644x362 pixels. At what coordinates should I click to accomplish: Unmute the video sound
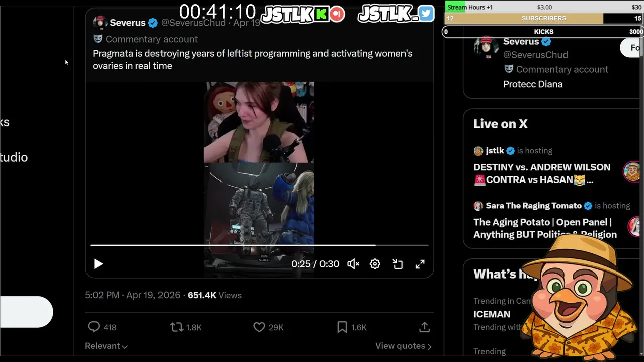click(353, 264)
